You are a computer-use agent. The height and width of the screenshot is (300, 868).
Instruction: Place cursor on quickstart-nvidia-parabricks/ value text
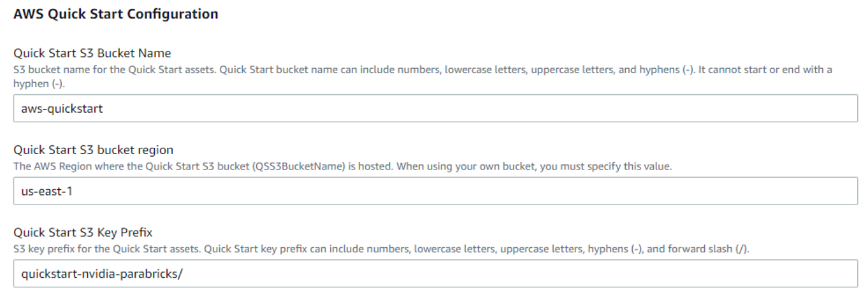point(102,274)
